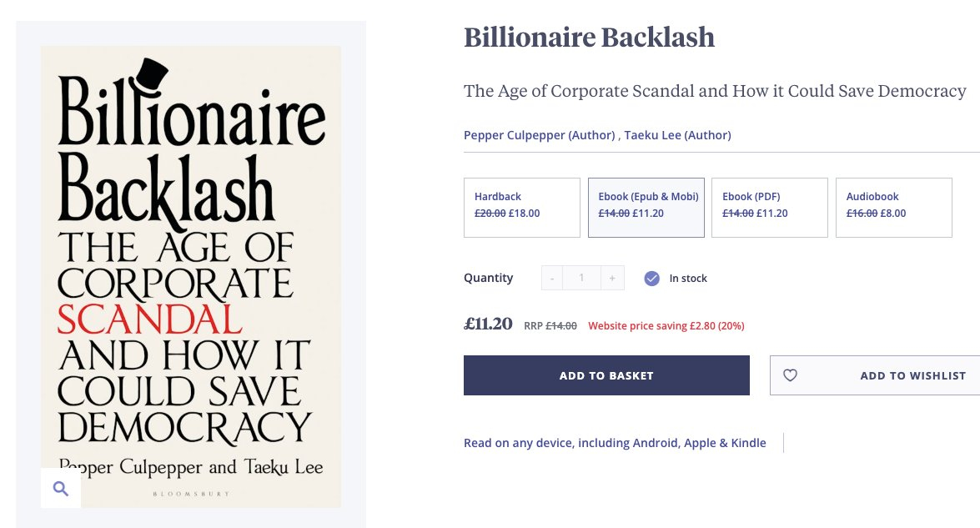Screen dimensions: 980x528
Task: Click the magnifier icon on the book cover
Action: pos(60,489)
